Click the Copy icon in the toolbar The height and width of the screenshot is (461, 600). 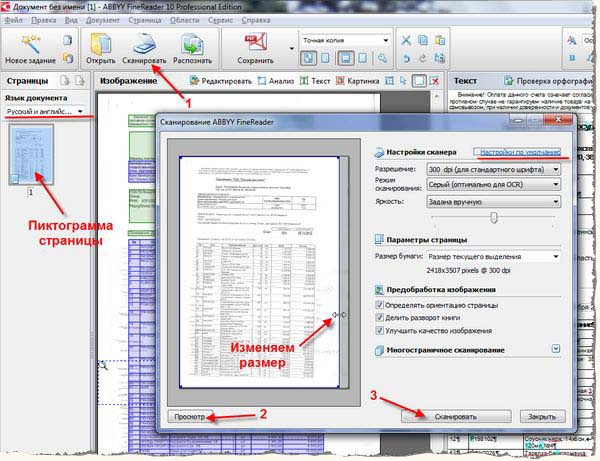423,40
